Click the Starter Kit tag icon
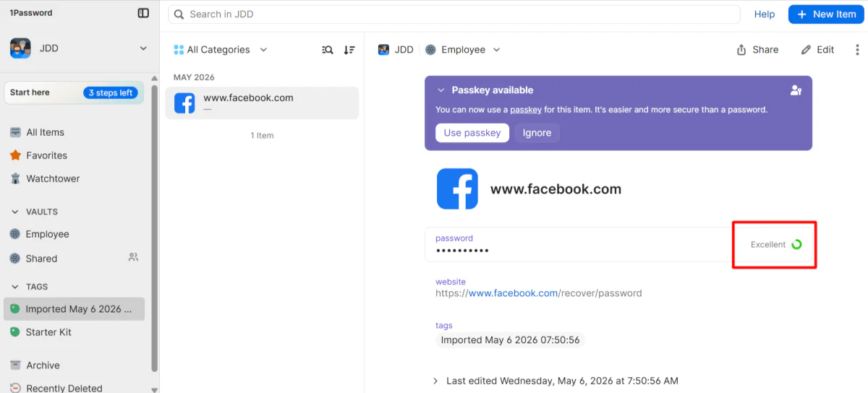This screenshot has height=393, width=868. pyautogui.click(x=15, y=332)
